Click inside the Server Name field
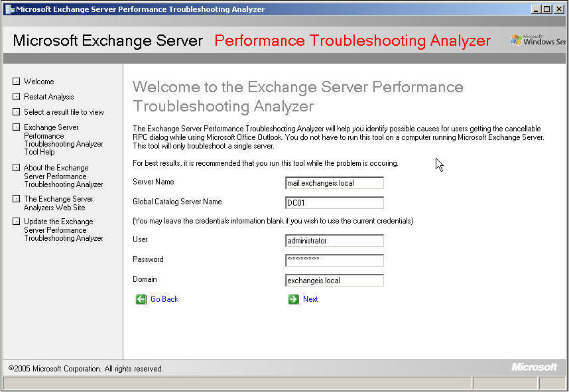The height and width of the screenshot is (392, 569). [x=334, y=182]
